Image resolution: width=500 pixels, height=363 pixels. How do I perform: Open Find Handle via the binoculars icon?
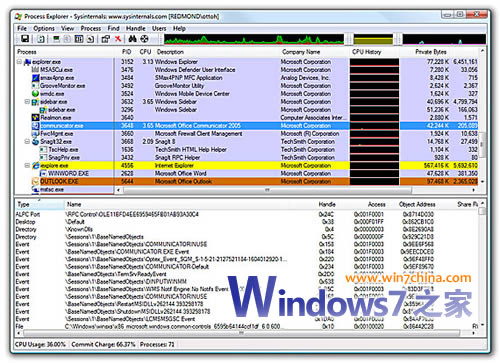pos(133,39)
